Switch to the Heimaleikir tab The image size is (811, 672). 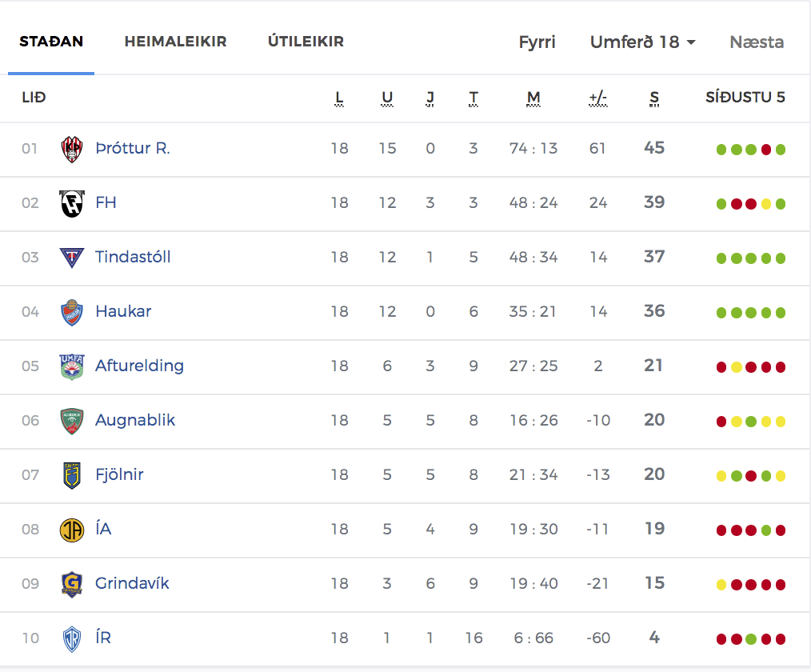point(175,42)
